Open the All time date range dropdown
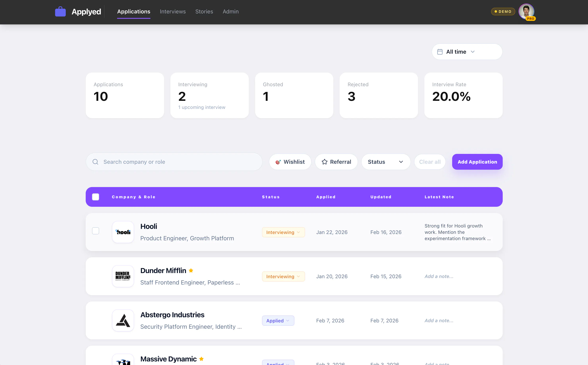The width and height of the screenshot is (588, 365). coord(467,52)
